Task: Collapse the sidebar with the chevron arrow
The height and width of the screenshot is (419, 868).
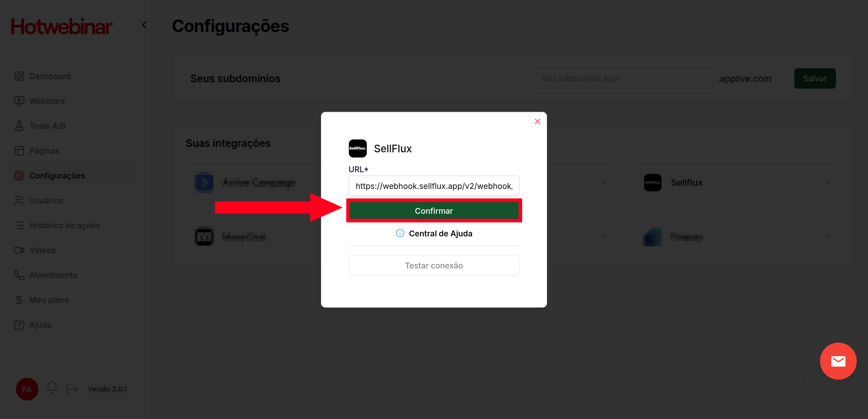Action: pos(144,25)
